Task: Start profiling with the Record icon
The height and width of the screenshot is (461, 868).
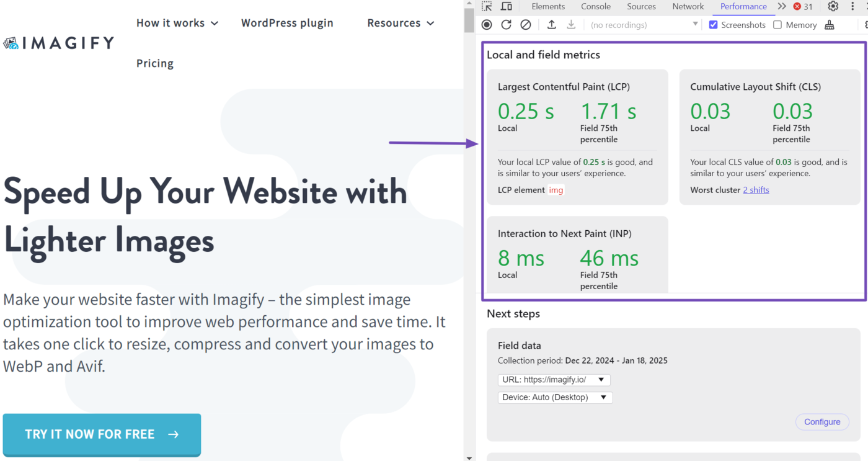Action: [487, 25]
